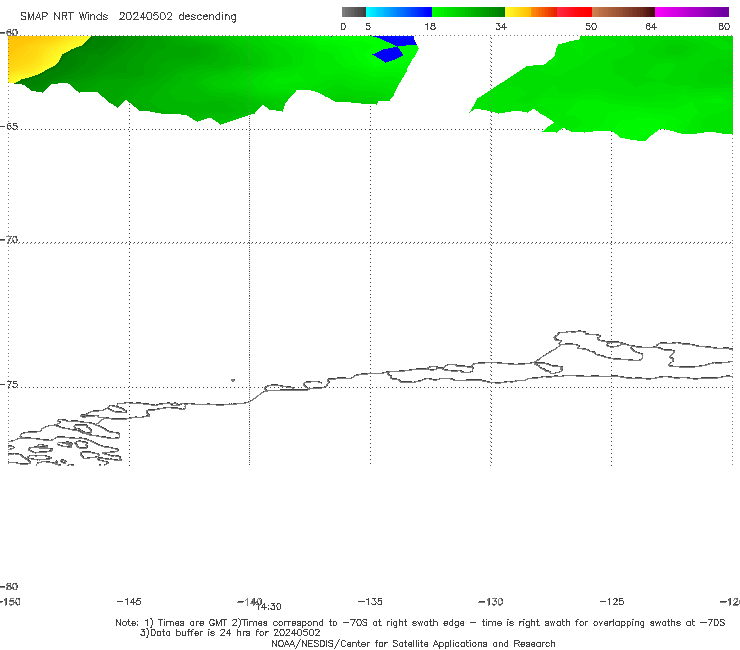This screenshot has width=740, height=650.
Task: Click the gray segment of the wind color bar
Action: click(x=353, y=12)
